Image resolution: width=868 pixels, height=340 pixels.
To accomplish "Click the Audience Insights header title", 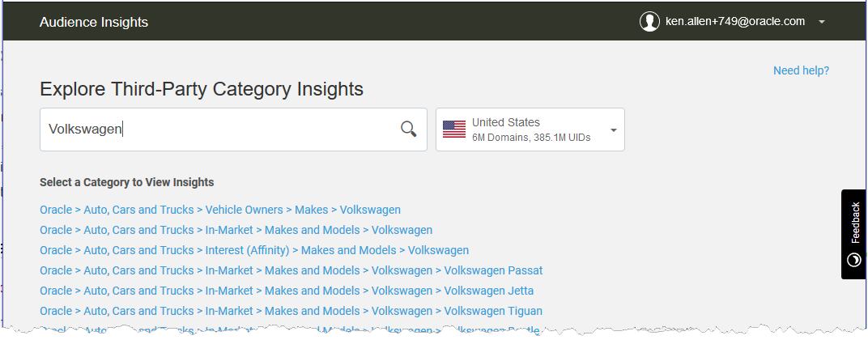I will click(x=94, y=22).
